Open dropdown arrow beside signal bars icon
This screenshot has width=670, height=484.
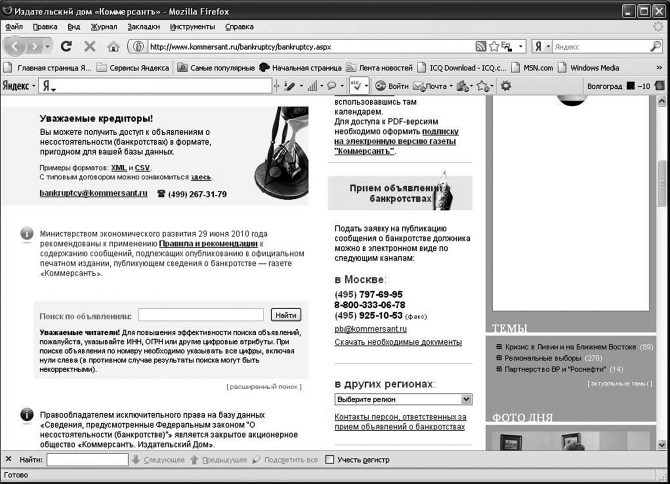coord(321,86)
